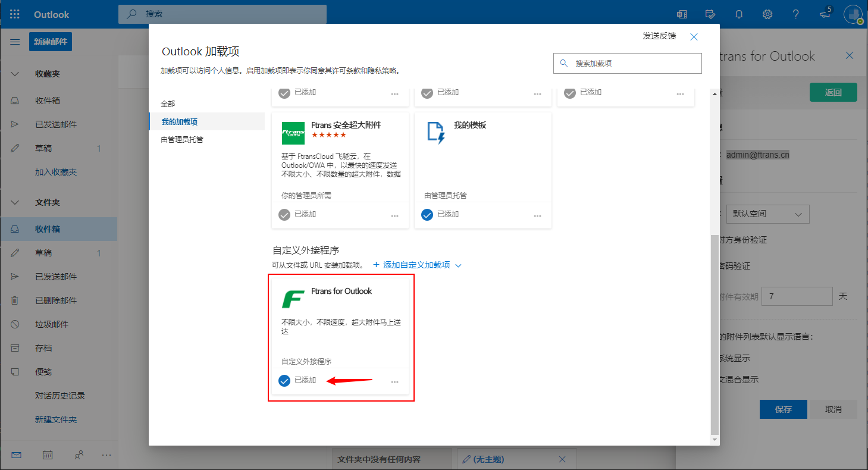Select the 全部 add-ins category
The width and height of the screenshot is (868, 470).
coord(168,104)
